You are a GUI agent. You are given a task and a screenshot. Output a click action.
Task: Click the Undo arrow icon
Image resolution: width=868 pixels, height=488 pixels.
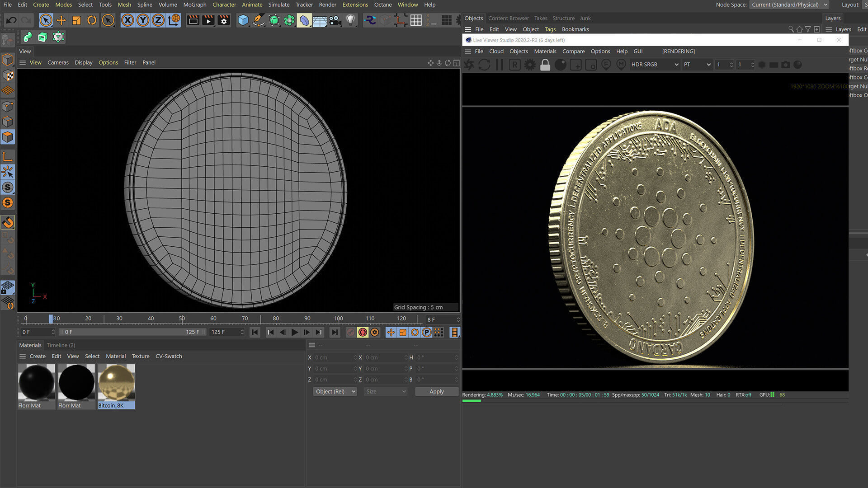(11, 20)
